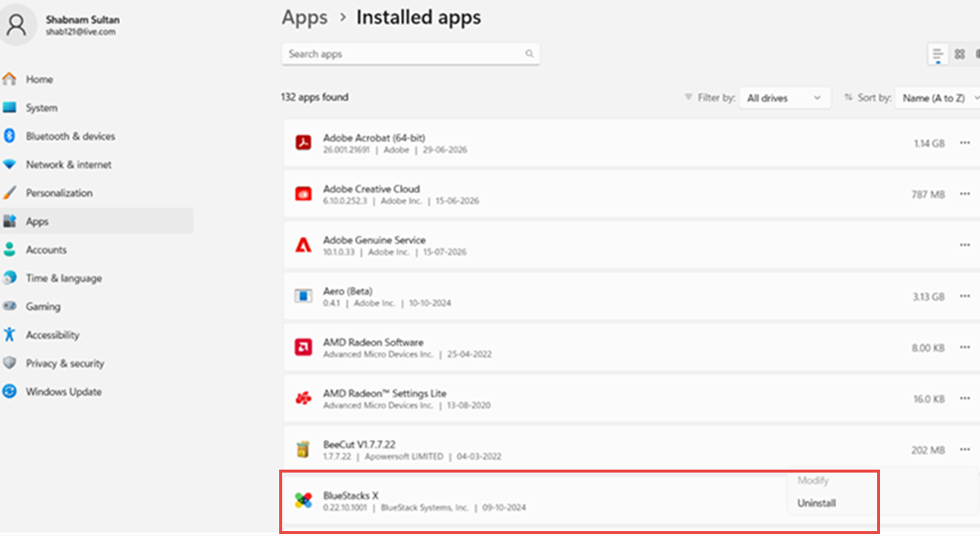
Task: Open the Filter by All drives dropdown
Action: point(785,98)
